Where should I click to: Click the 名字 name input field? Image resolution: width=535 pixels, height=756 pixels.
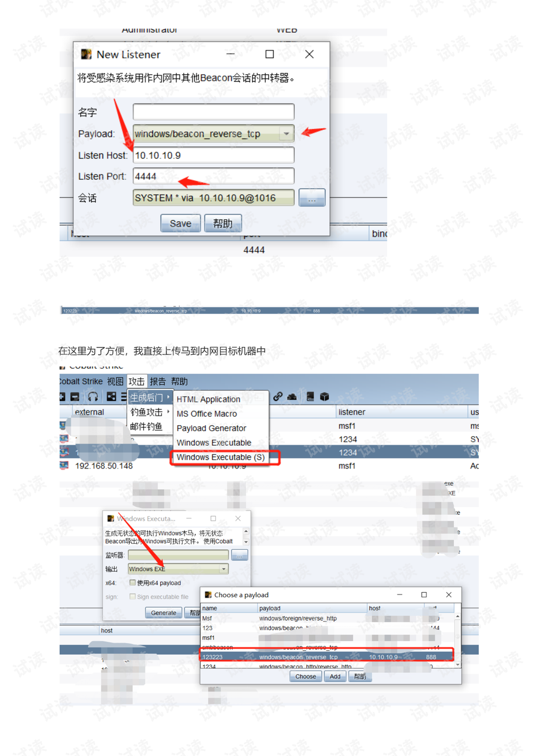point(213,112)
